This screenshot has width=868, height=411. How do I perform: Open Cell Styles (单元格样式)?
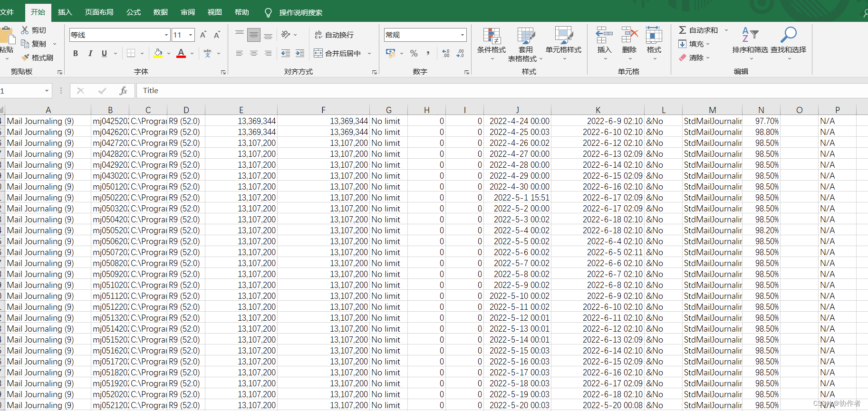[564, 44]
